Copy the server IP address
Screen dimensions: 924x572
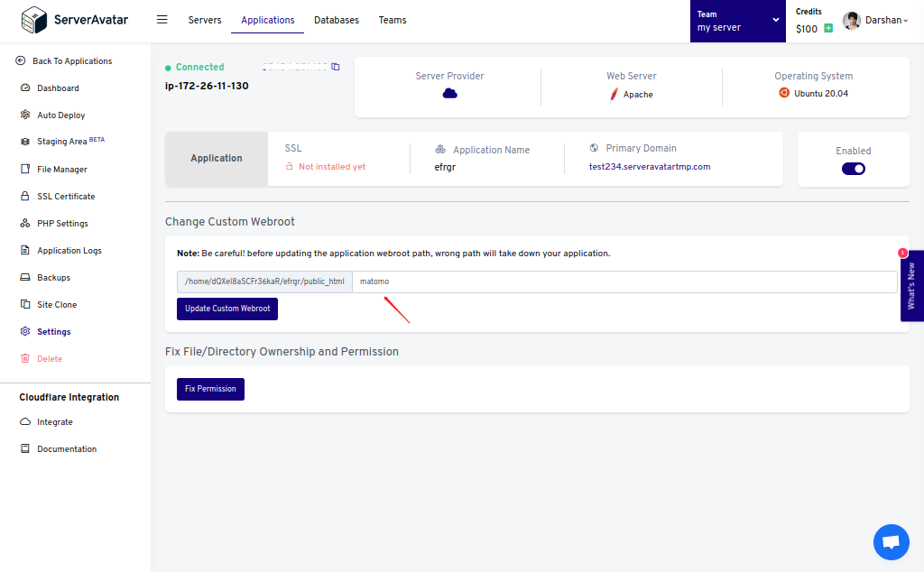click(x=336, y=67)
